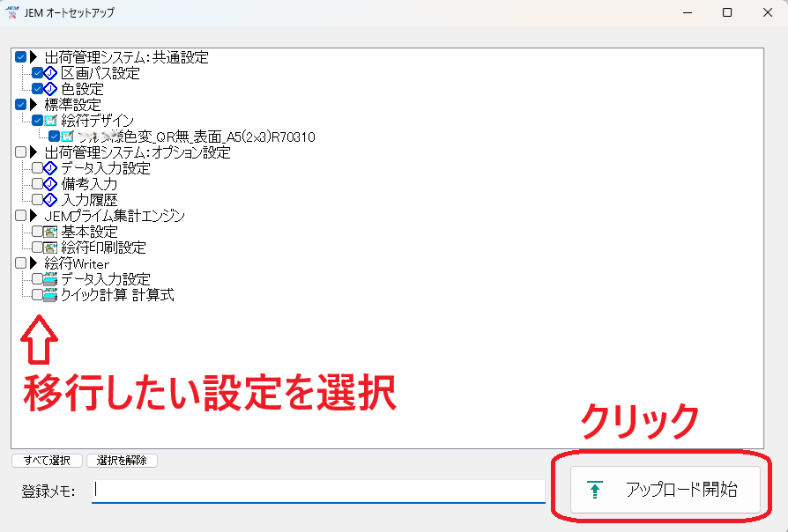Toggle the 出荷管理システム:共通設定 expander arrow
Viewport: 788px width, 532px height.
coord(34,57)
